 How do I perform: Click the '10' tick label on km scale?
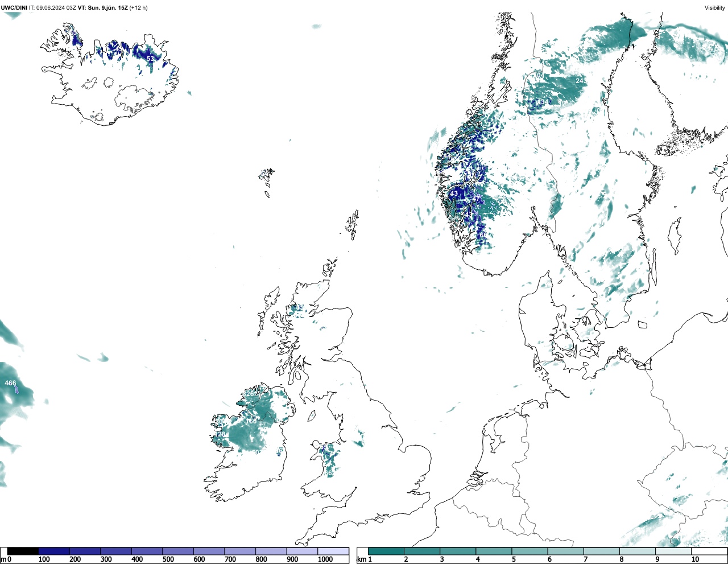tap(695, 559)
